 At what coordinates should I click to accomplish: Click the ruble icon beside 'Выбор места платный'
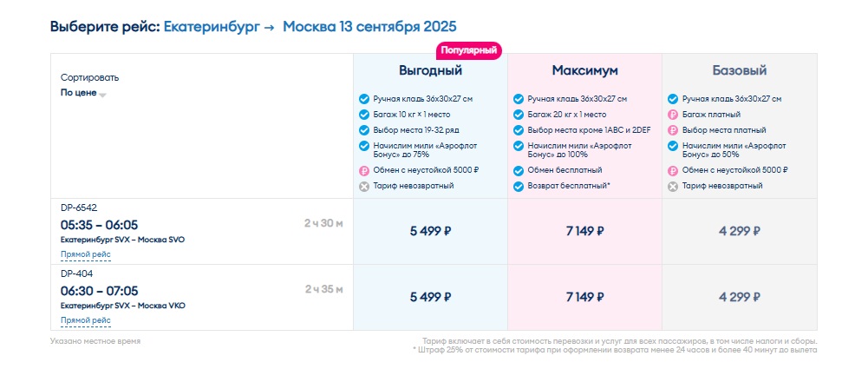click(672, 130)
